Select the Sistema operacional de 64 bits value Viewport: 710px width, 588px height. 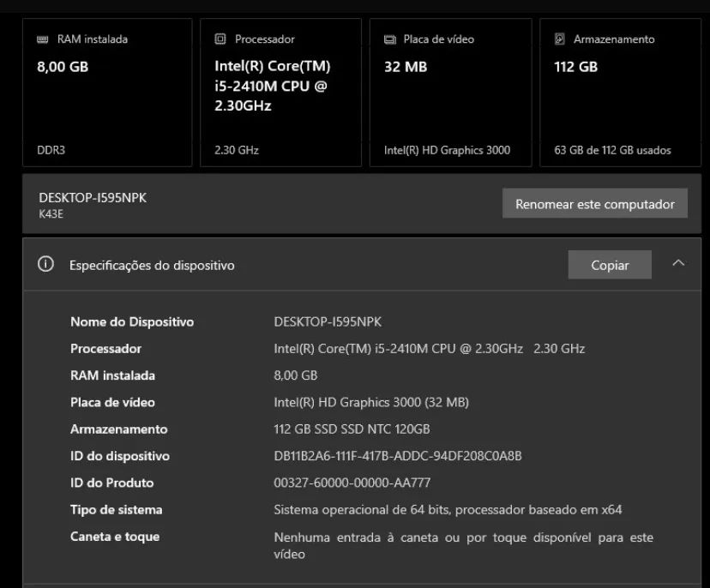click(448, 510)
